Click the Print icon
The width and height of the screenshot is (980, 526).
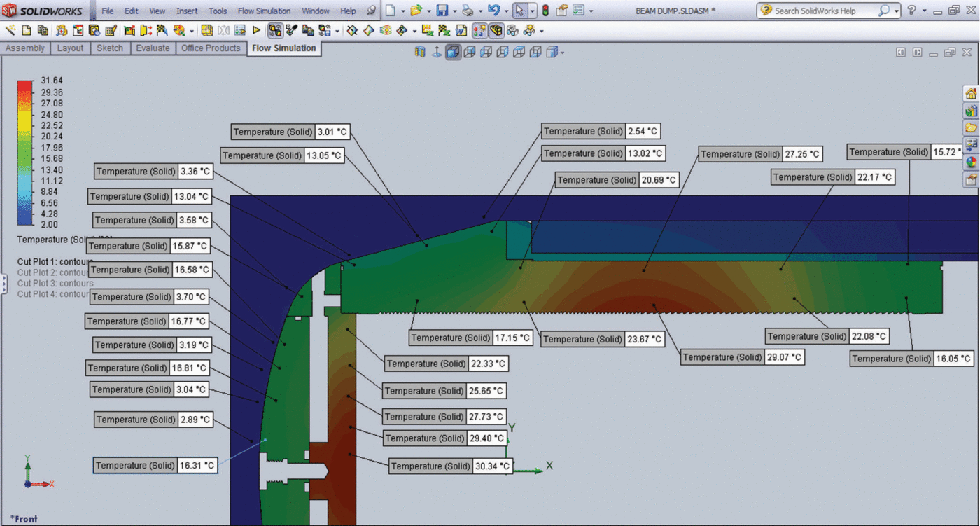468,11
